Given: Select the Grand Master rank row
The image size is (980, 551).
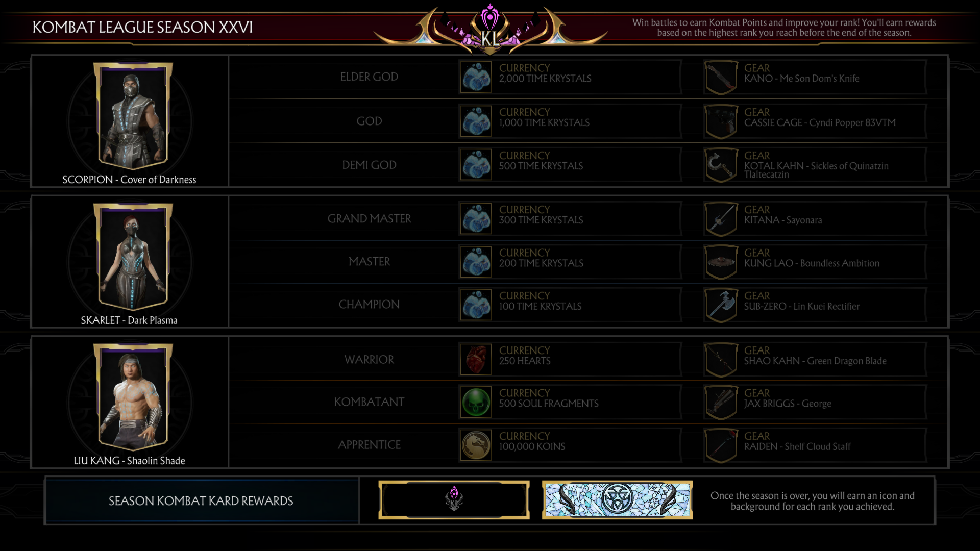Looking at the screenshot, I should [588, 218].
